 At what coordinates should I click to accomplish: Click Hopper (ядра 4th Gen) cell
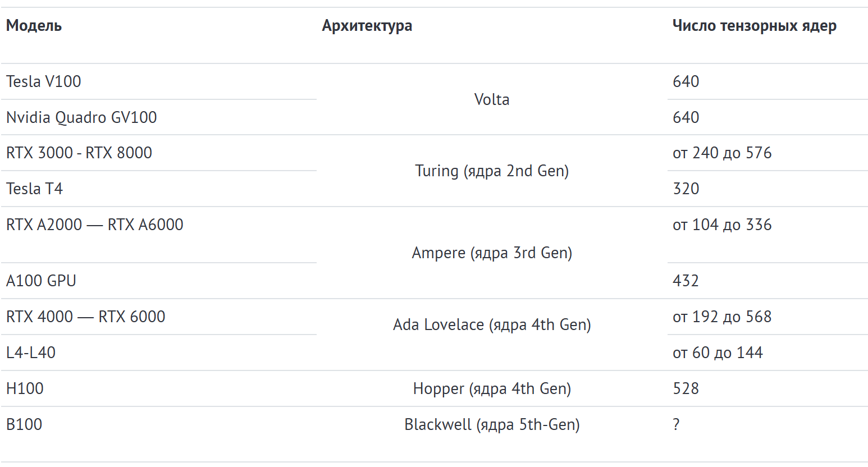pyautogui.click(x=492, y=388)
